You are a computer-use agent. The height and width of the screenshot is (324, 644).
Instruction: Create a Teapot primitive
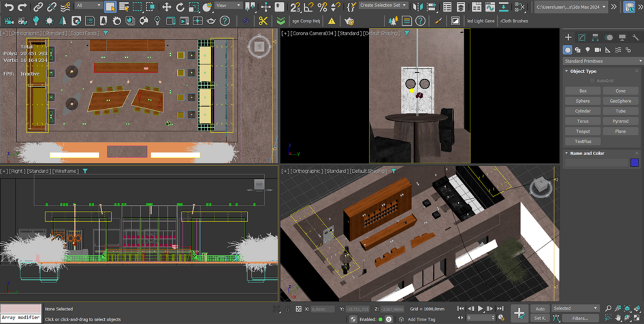pyautogui.click(x=583, y=131)
